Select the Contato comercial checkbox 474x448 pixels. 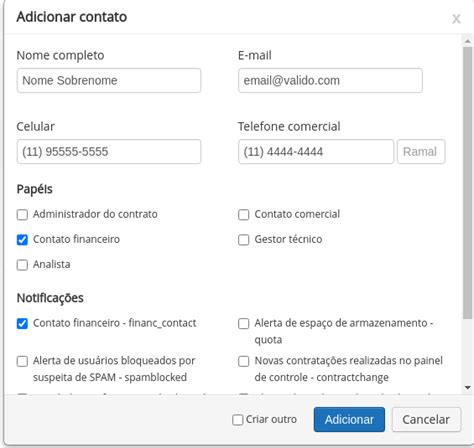click(x=244, y=215)
